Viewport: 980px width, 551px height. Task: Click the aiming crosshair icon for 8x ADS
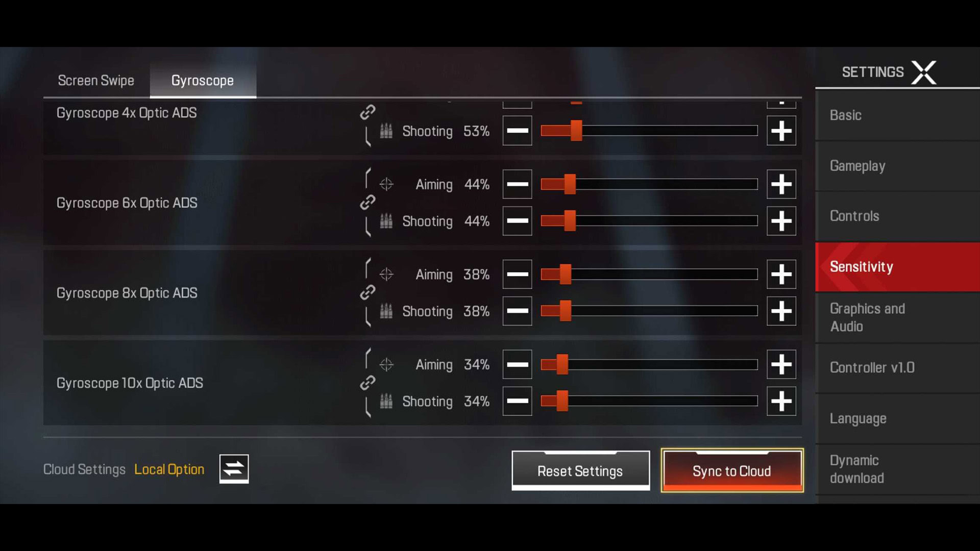tap(386, 274)
